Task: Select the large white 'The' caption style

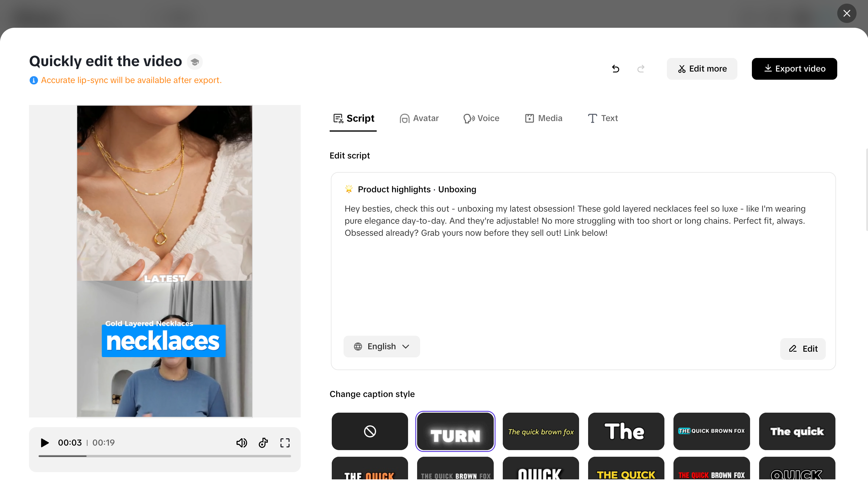Action: (626, 431)
